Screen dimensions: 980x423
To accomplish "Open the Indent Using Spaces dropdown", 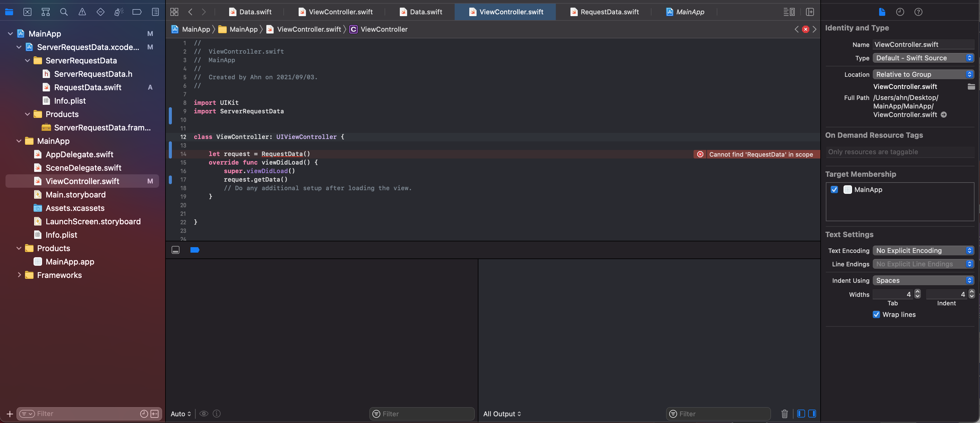I will coord(923,280).
